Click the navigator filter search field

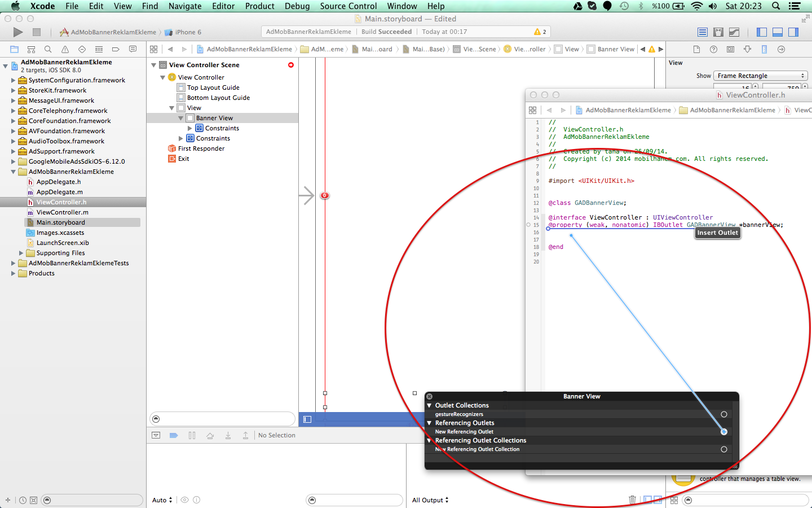[92, 500]
